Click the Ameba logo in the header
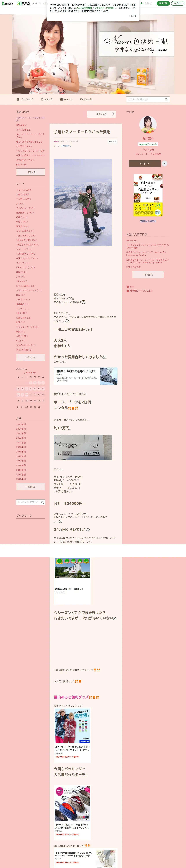The width and height of the screenshot is (186, 868). (x=7, y=3)
